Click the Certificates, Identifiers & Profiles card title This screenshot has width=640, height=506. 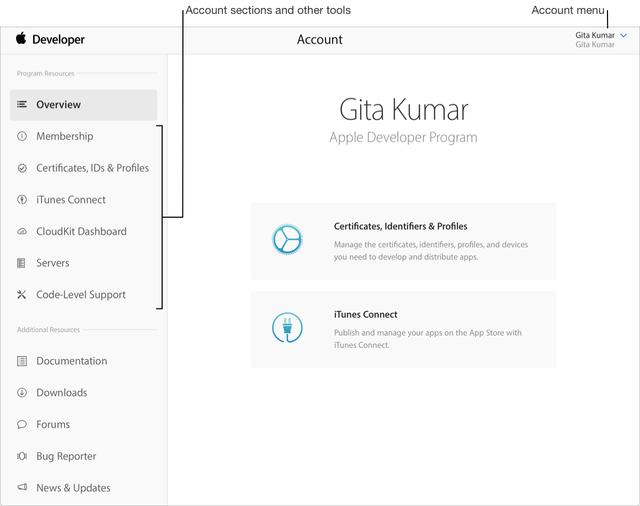click(x=400, y=226)
